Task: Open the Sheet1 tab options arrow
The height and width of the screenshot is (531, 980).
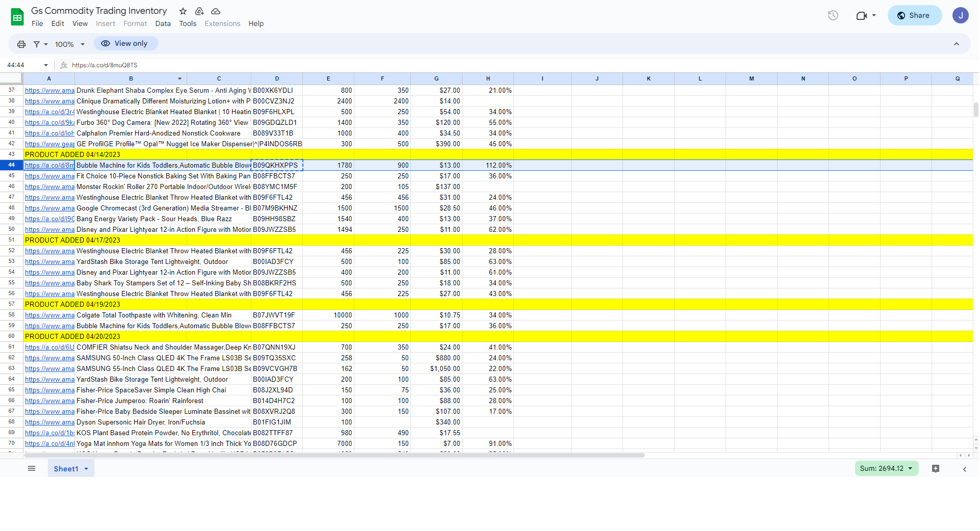Action: coord(86,469)
